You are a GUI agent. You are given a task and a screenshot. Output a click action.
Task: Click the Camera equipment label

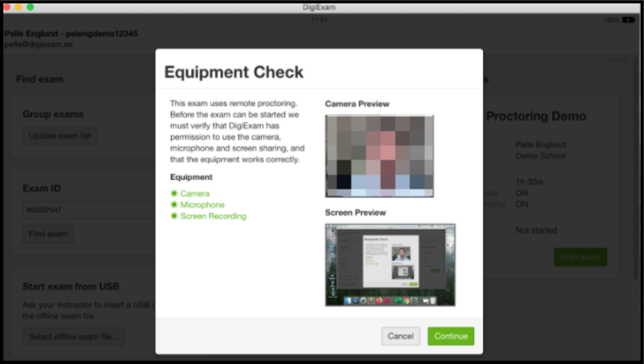click(195, 194)
